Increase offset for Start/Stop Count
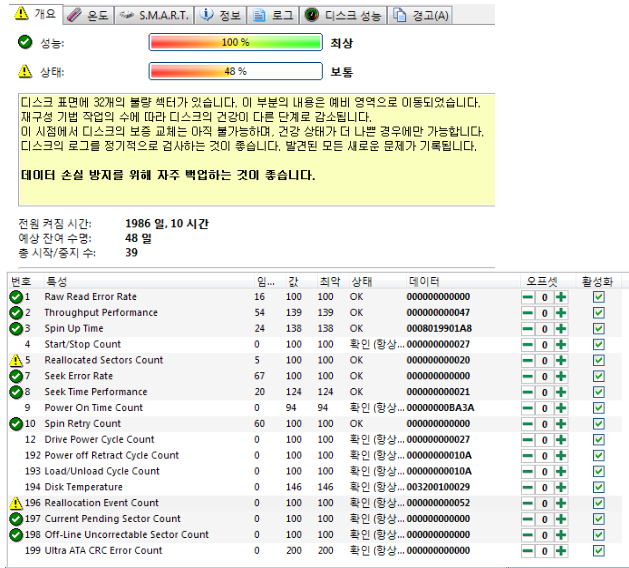 point(561,345)
